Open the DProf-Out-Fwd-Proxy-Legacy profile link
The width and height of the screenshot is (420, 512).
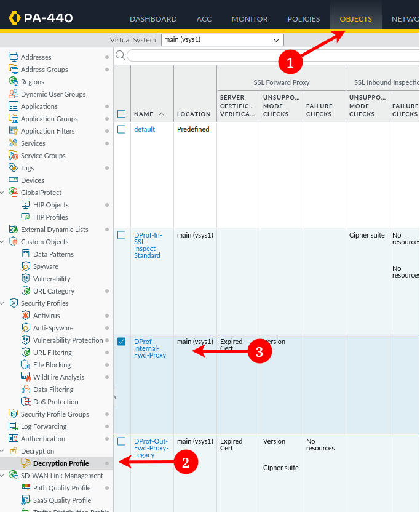pos(151,448)
